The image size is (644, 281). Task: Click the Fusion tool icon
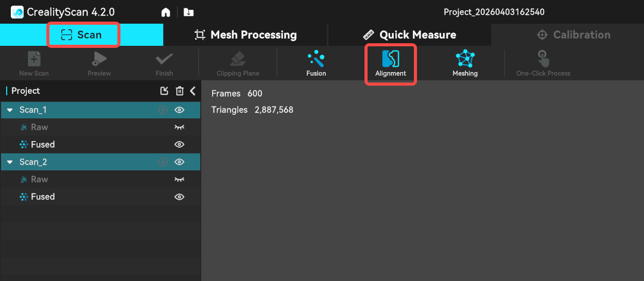coord(316,63)
